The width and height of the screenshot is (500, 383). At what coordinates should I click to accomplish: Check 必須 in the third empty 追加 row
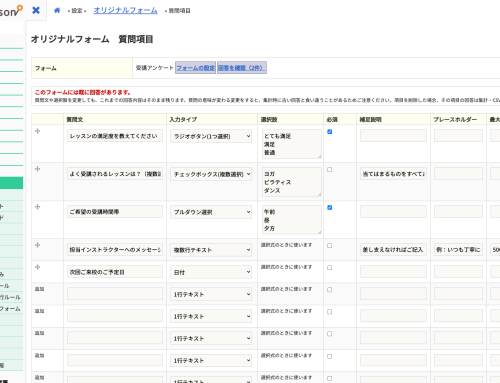[330, 334]
